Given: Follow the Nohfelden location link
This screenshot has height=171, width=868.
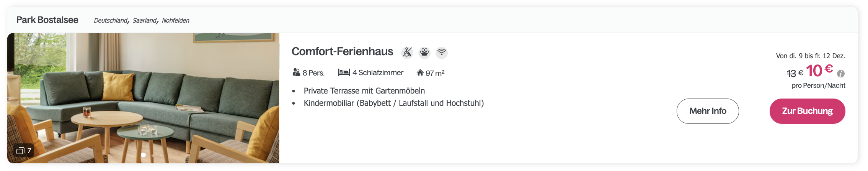Looking at the screenshot, I should 175,20.
